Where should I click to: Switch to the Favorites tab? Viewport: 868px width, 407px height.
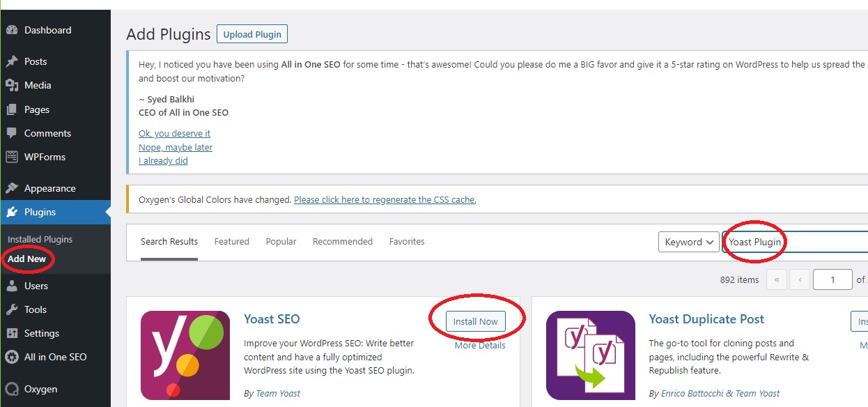(x=407, y=242)
